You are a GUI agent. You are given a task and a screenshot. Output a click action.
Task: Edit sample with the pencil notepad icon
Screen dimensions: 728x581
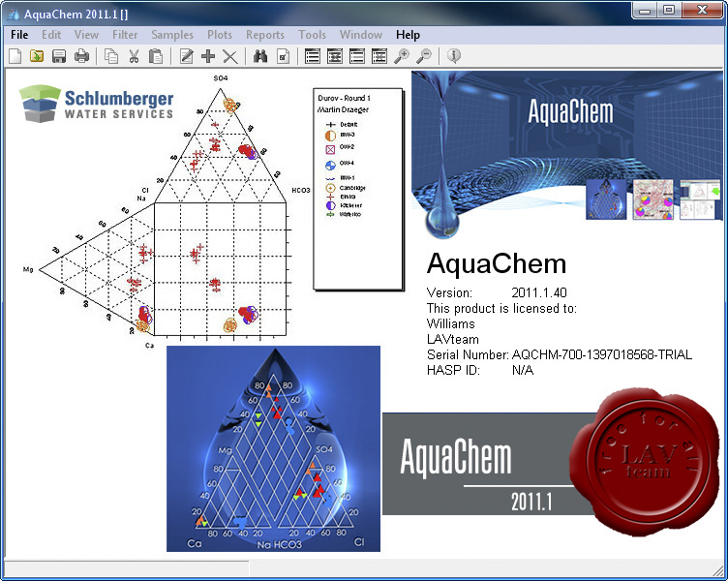[x=186, y=56]
